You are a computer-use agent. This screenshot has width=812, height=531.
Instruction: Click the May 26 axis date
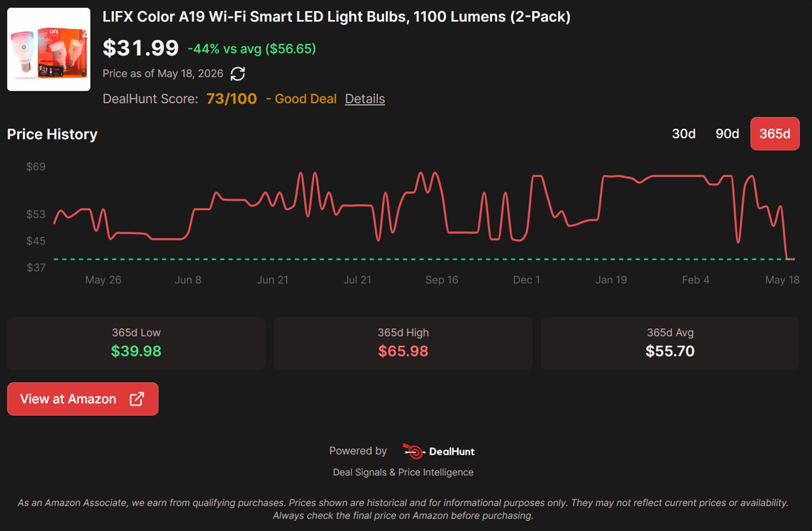tap(103, 280)
